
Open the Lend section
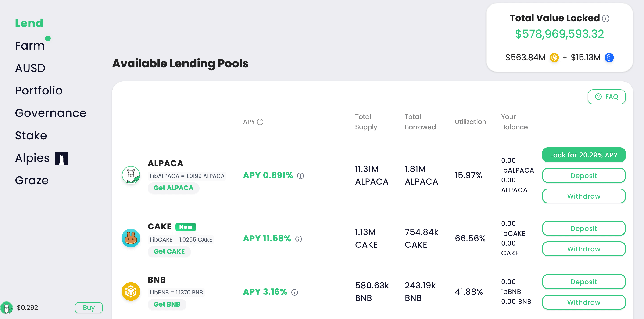[29, 23]
